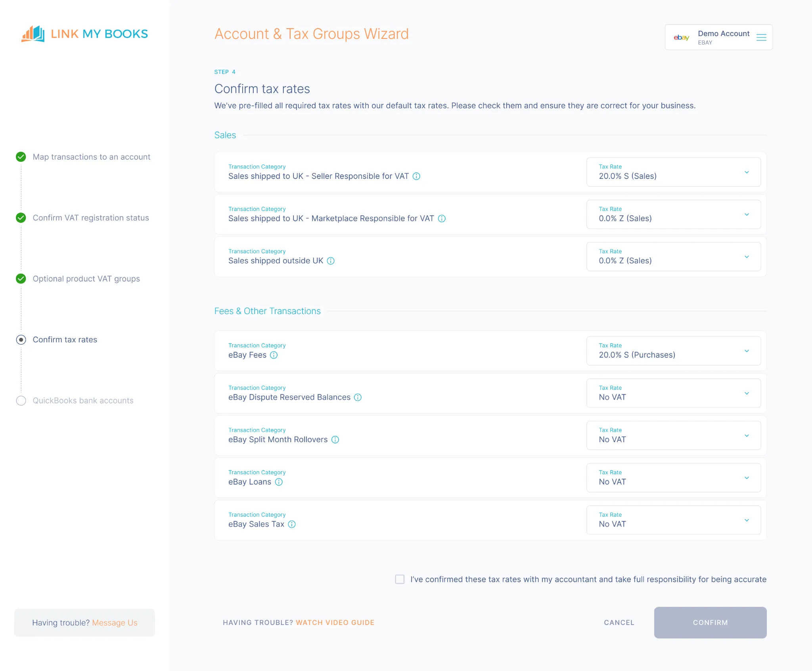Tick the accountant confirmation checkbox

(400, 579)
